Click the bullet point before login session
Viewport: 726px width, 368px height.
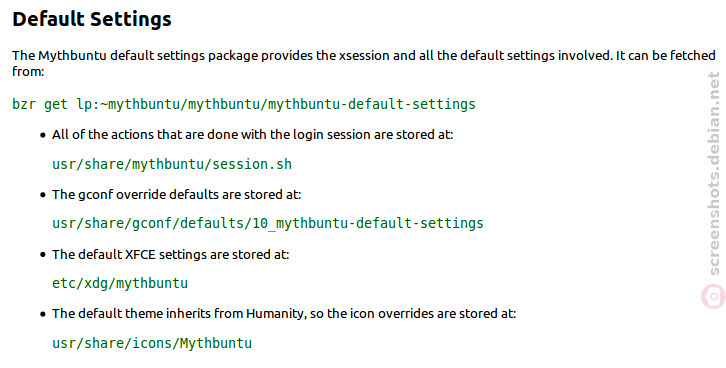click(43, 135)
